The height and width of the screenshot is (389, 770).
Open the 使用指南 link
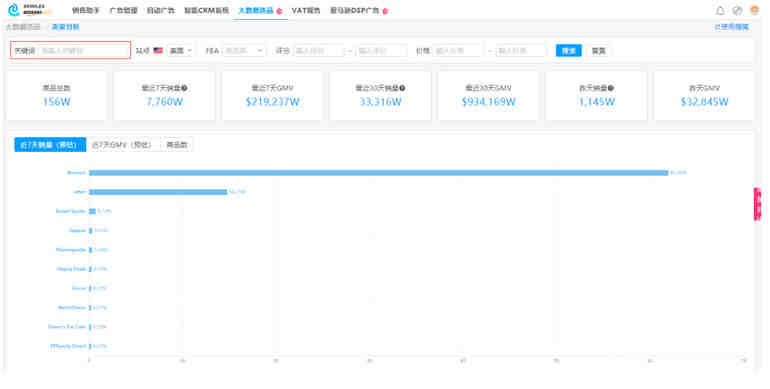[x=732, y=27]
